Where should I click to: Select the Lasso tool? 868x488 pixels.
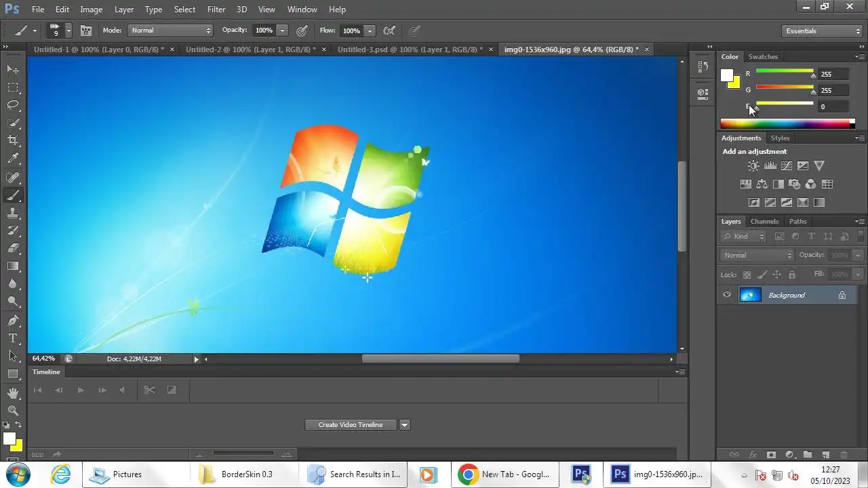point(13,104)
